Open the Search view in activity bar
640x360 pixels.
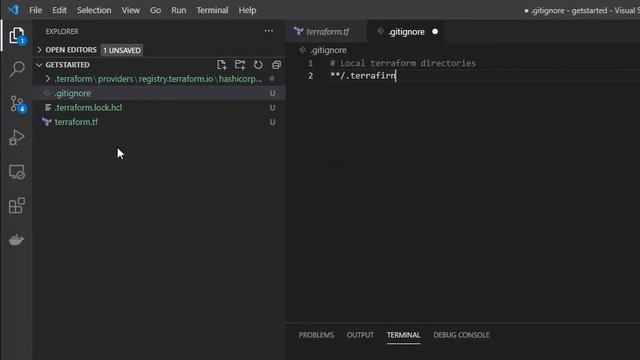(17, 69)
